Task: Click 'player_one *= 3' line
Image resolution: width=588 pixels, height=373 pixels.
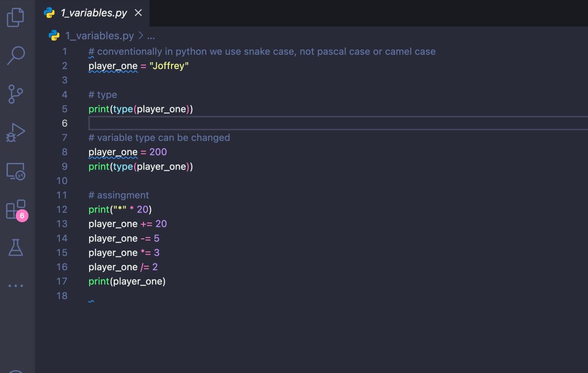Action: coord(124,253)
